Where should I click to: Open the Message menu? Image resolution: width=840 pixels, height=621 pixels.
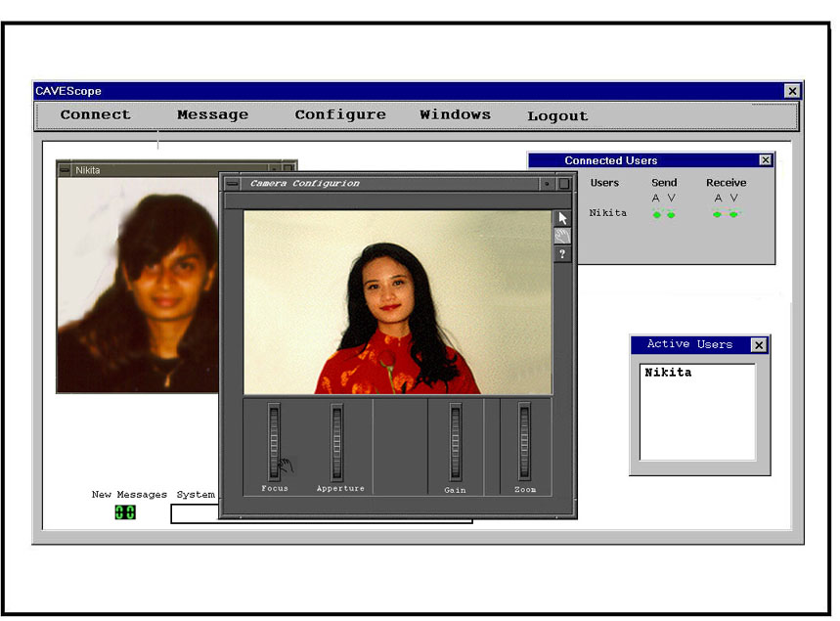coord(212,114)
